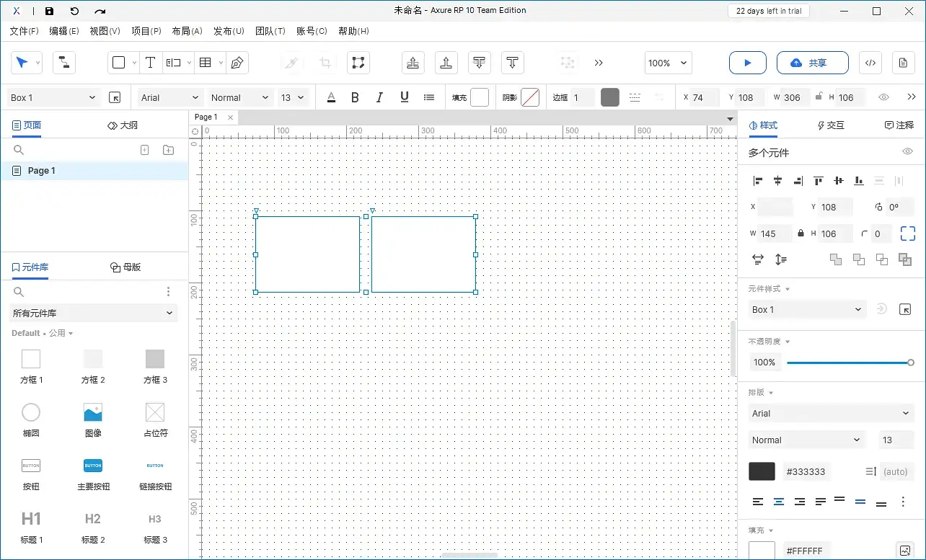
Task: Select Page 1 in pages list
Action: tap(42, 171)
